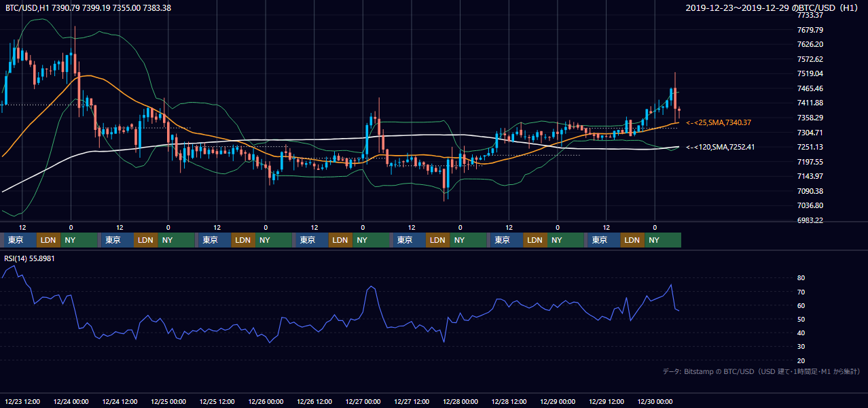The image size is (868, 408).
Task: Click the 12/30 00:00 time axis label
Action: (655, 402)
